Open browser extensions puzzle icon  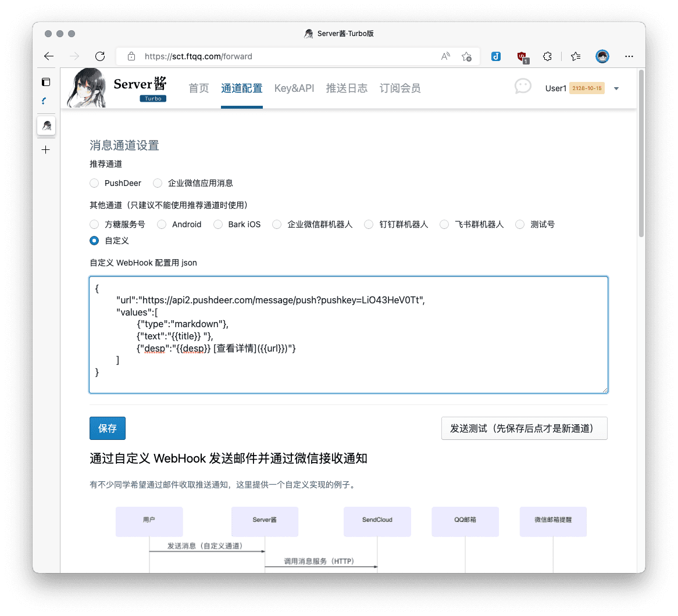point(547,56)
